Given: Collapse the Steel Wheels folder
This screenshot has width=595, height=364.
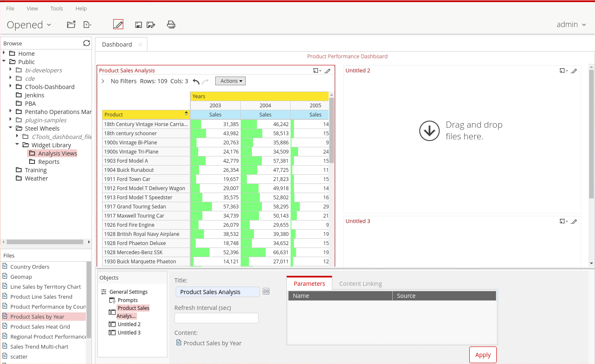Looking at the screenshot, I should point(10,128).
